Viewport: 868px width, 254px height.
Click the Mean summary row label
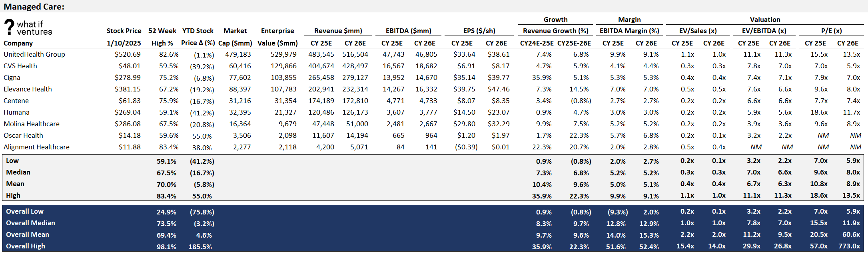(15, 184)
